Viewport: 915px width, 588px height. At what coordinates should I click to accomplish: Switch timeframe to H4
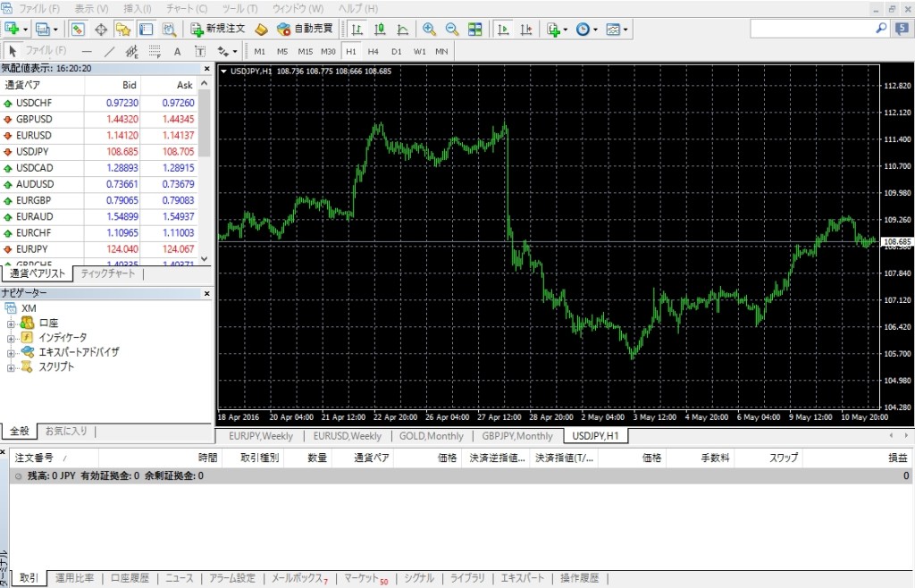click(375, 51)
